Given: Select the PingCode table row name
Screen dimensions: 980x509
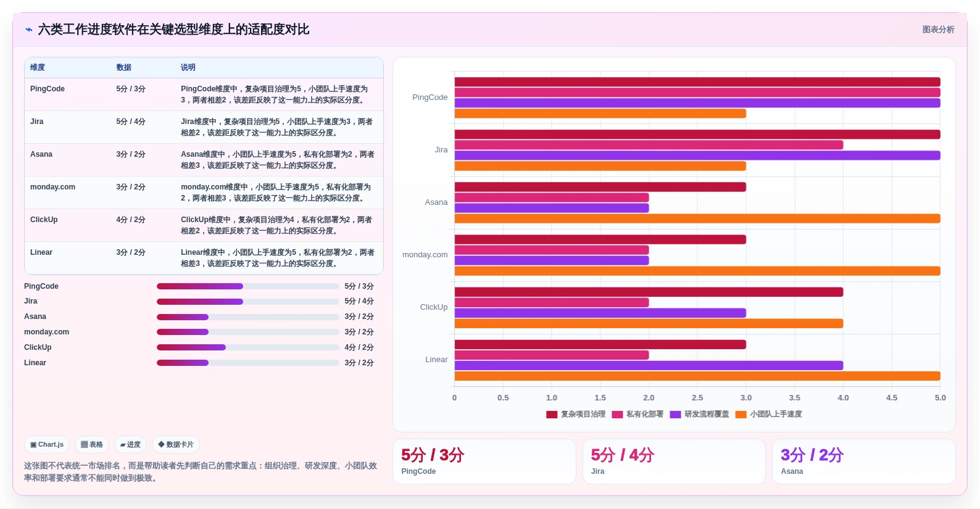Looking at the screenshot, I should click(x=48, y=89).
